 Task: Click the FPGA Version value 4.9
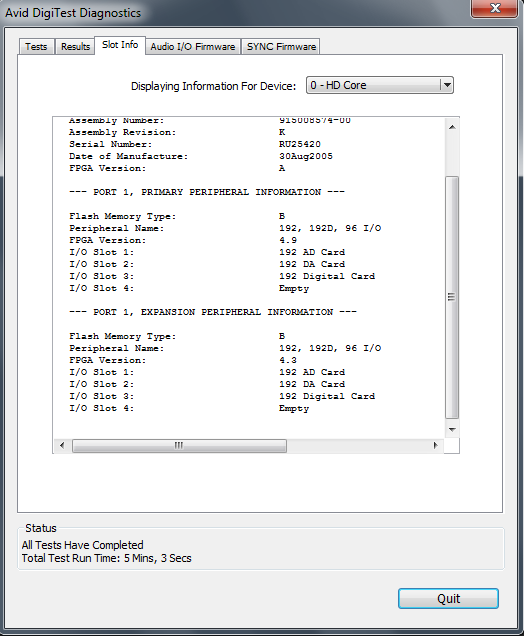click(288, 240)
